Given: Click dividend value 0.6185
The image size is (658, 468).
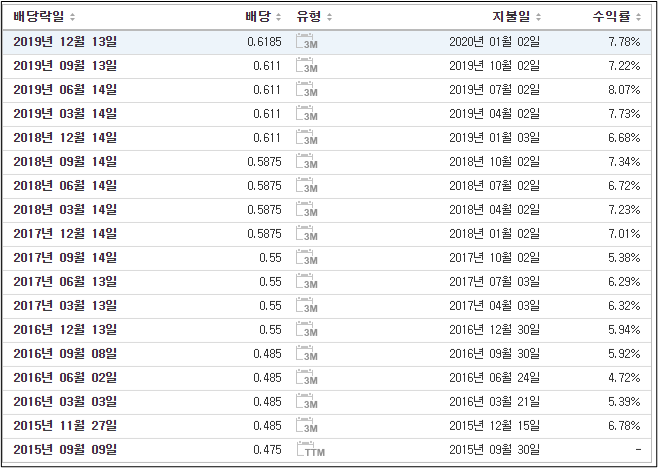Looking at the screenshot, I should (x=265, y=42).
